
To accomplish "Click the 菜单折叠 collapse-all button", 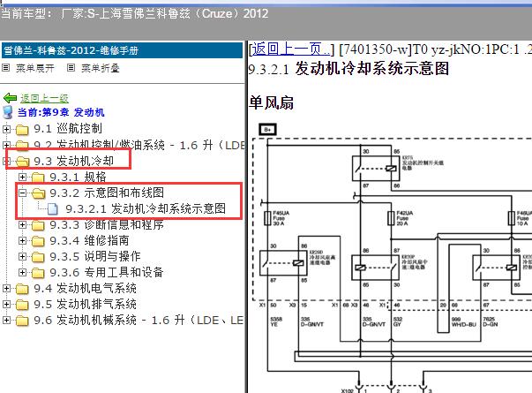I will point(100,68).
